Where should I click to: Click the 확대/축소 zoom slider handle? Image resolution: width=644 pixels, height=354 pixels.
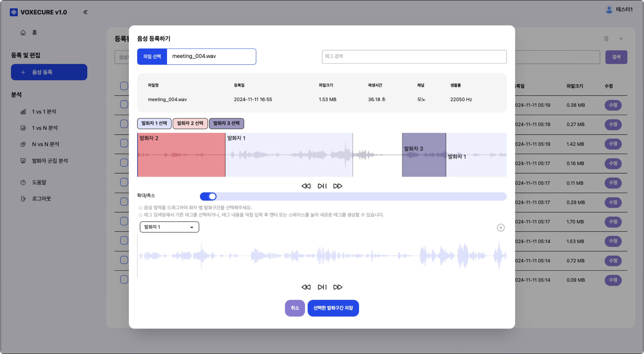click(212, 197)
